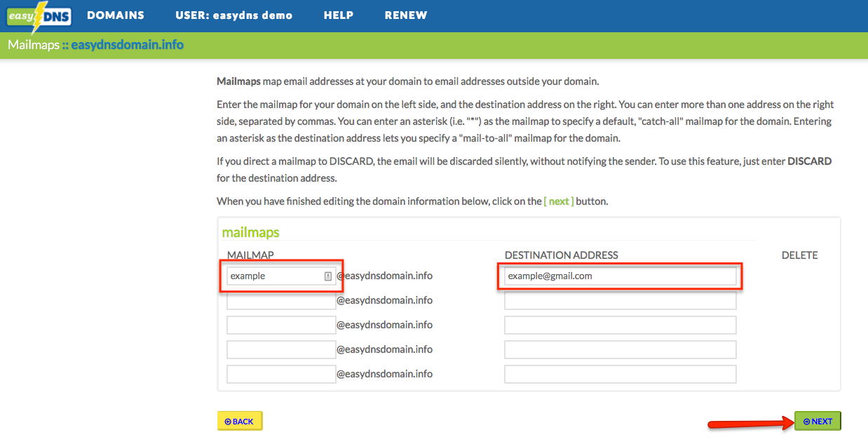The width and height of the screenshot is (868, 444).
Task: Open the DOMAINS menu
Action: 115,15
